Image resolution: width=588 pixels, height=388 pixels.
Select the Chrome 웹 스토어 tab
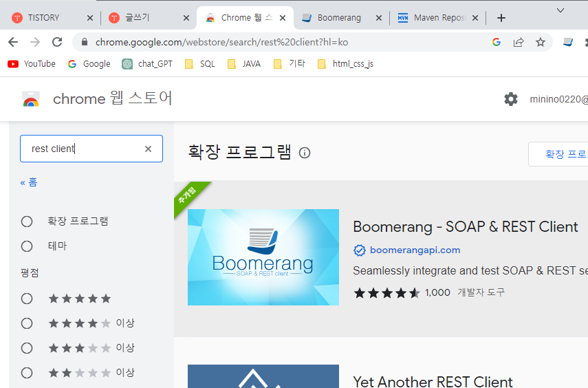(246, 18)
